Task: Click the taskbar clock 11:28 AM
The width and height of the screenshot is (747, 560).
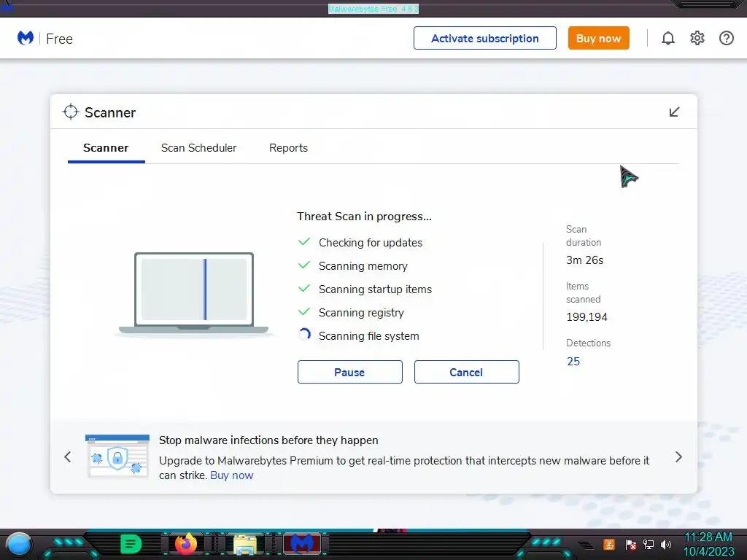Action: (x=708, y=537)
